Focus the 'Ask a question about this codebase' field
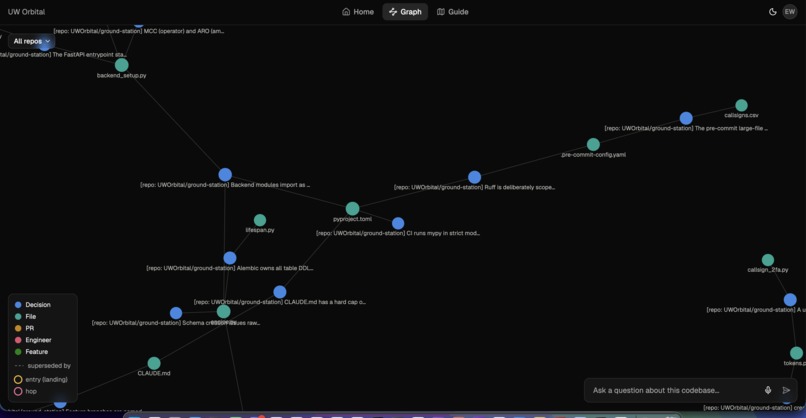Image resolution: width=806 pixels, height=418 pixels. [674, 390]
